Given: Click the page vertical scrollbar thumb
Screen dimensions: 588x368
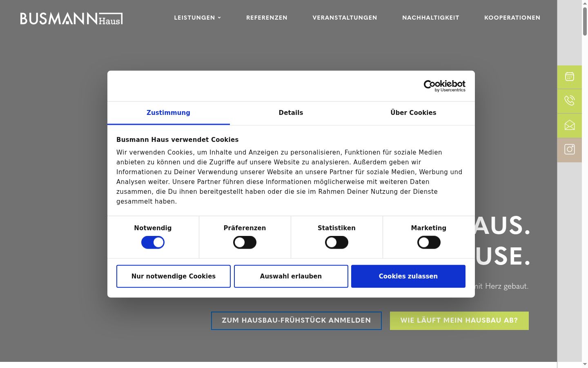Looking at the screenshot, I should click(x=585, y=21).
